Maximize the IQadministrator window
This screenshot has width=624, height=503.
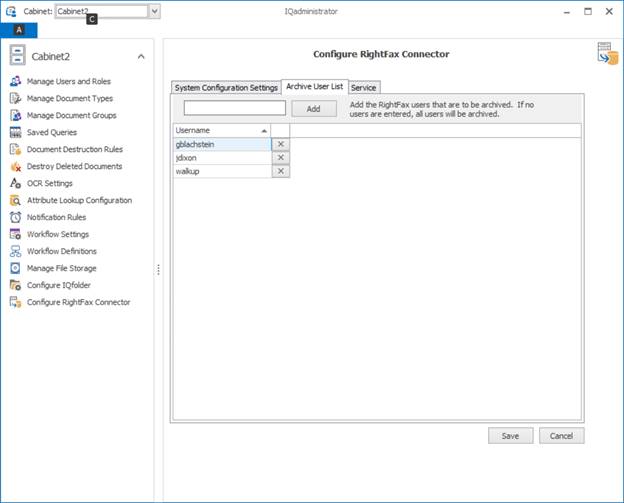pyautogui.click(x=588, y=12)
